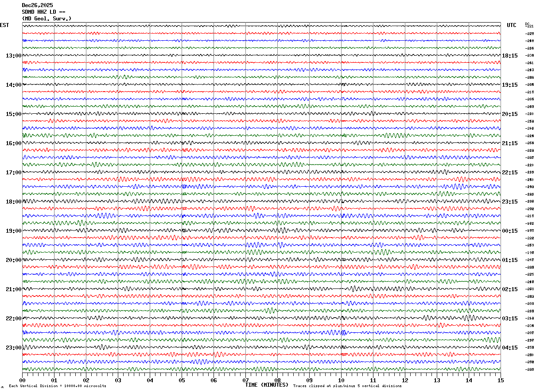Viewport: 536px width, 392px height.
Task: Click the 00:15 UTC time label
Action: pos(510,231)
